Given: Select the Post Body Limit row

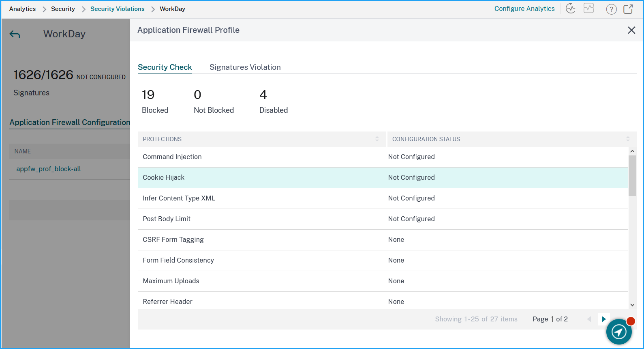Looking at the screenshot, I should pyautogui.click(x=383, y=219).
